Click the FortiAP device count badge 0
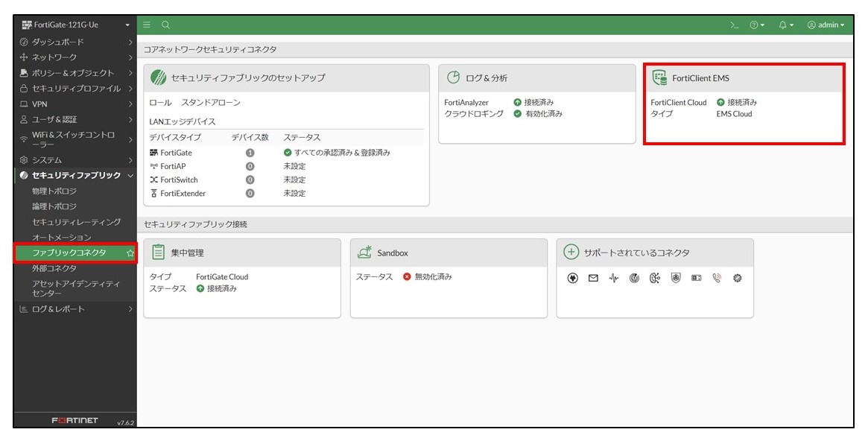Image resolution: width=868 pixels, height=441 pixels. tap(250, 166)
